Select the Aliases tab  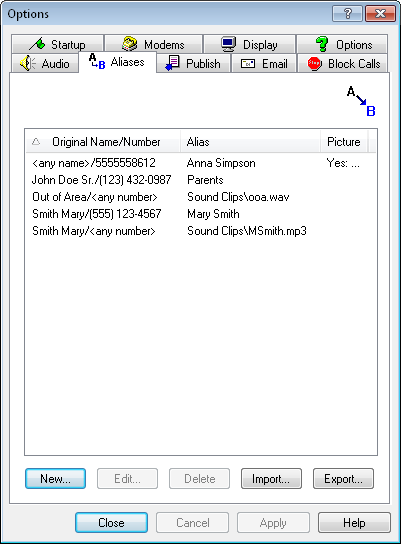(118, 62)
